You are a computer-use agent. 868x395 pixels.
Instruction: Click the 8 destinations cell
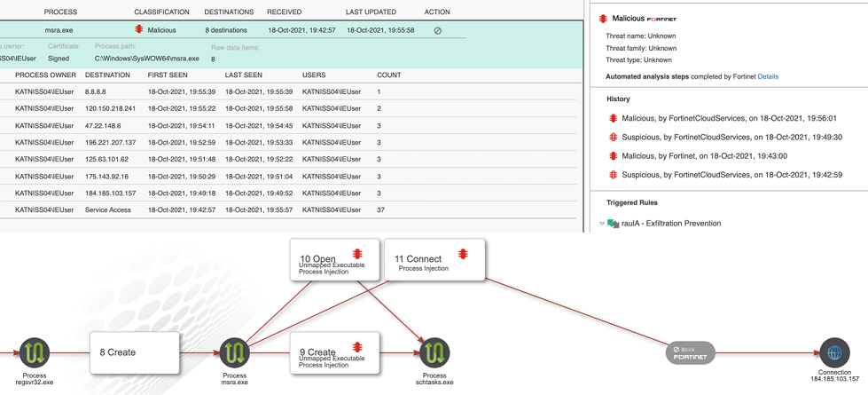(226, 30)
